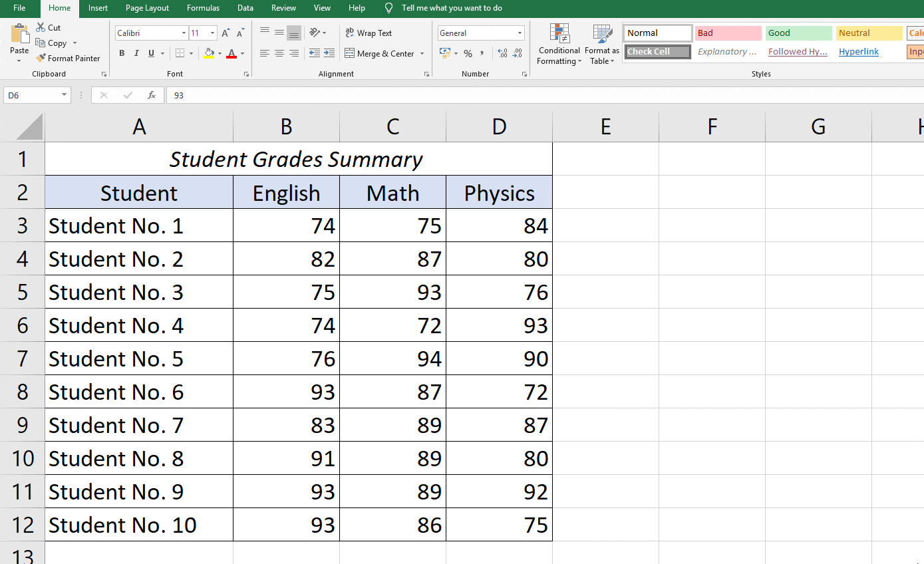The width and height of the screenshot is (924, 564).
Task: Apply Comma Style format
Action: pos(481,53)
